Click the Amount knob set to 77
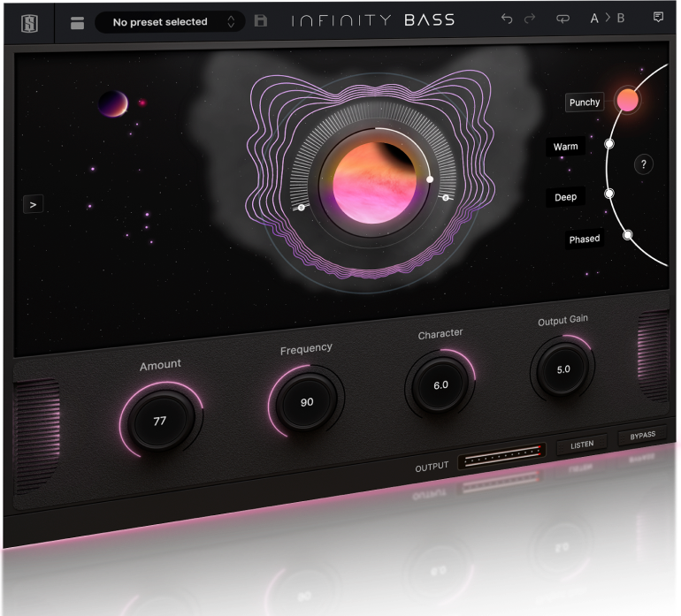 (160, 421)
